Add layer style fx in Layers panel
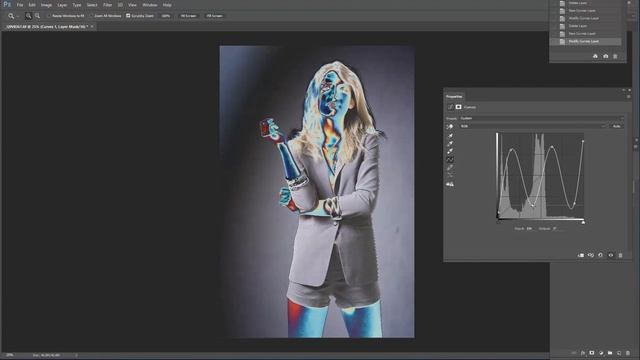Screen dimensions: 640x360 pos(583,353)
